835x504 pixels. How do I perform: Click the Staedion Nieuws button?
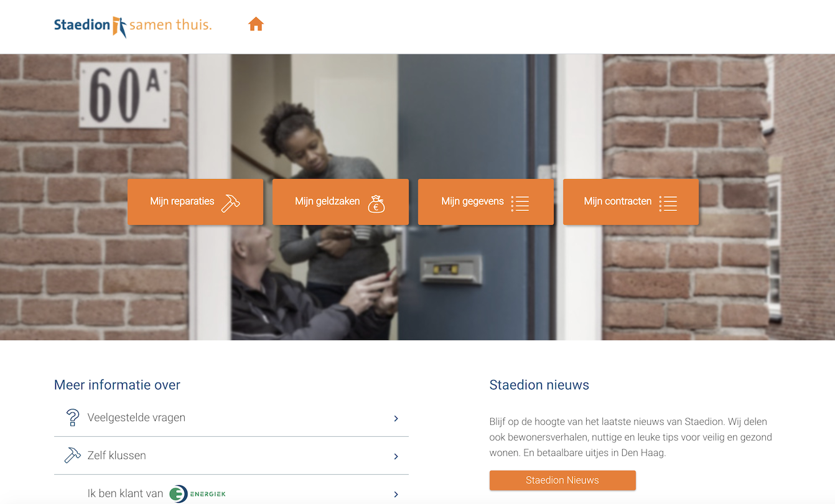562,480
